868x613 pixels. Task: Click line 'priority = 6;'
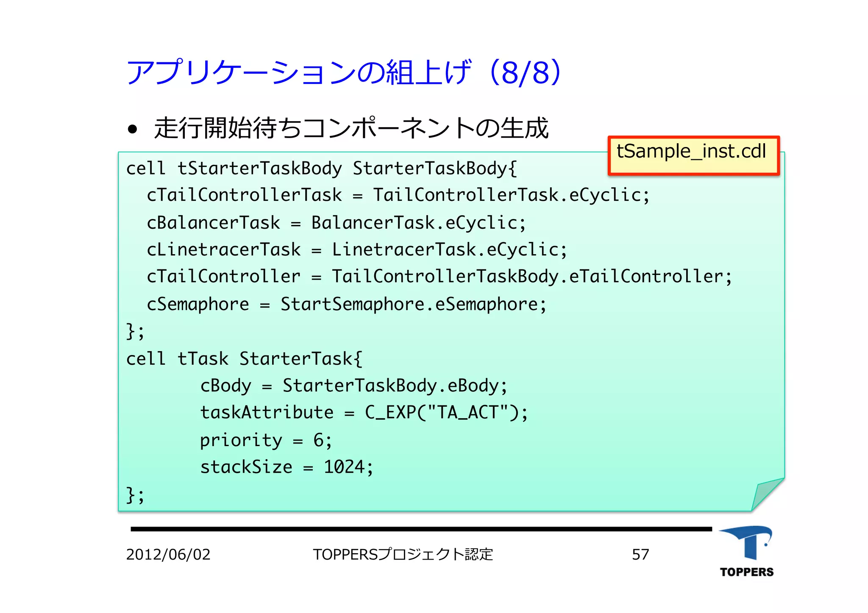pos(266,441)
